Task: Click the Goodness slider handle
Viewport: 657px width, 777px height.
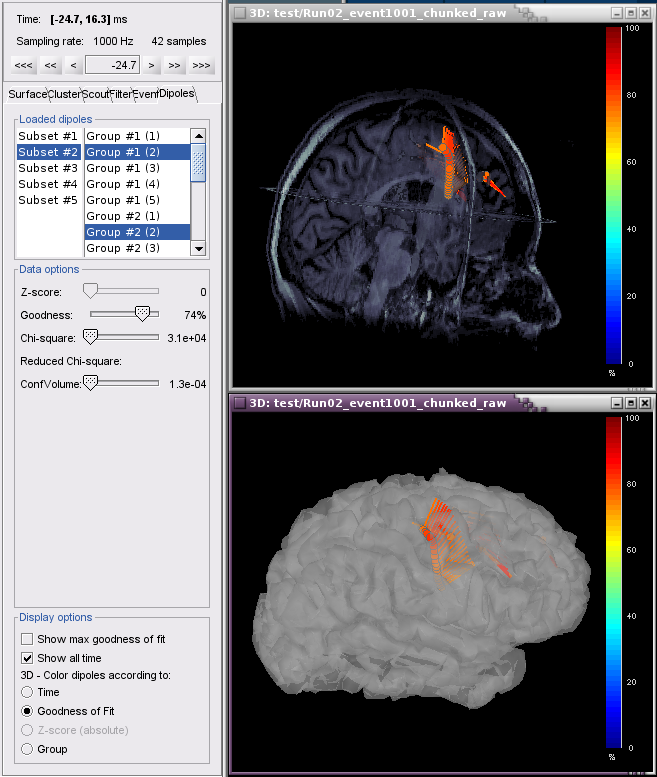Action: 142,314
